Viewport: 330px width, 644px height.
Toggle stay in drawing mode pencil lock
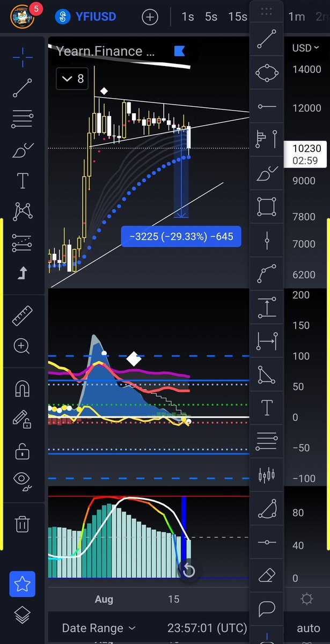pos(23,419)
